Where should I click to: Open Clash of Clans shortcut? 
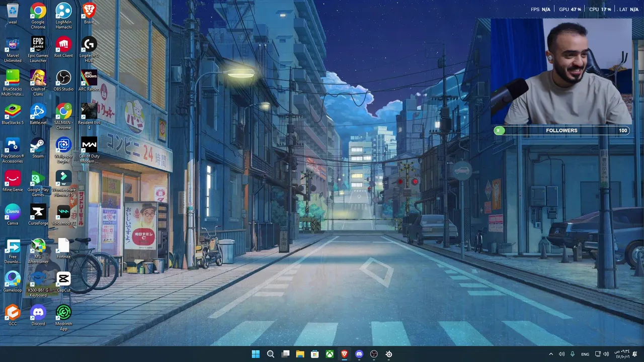[38, 83]
